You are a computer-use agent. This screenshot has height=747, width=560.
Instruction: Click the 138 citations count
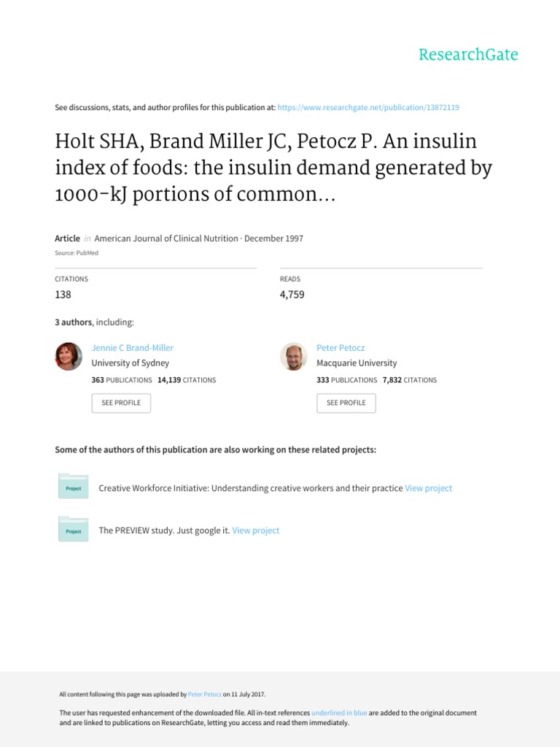click(x=63, y=295)
